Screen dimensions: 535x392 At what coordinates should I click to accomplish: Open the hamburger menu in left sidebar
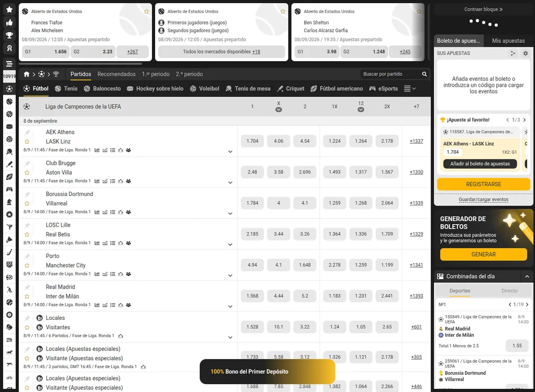pyautogui.click(x=9, y=64)
